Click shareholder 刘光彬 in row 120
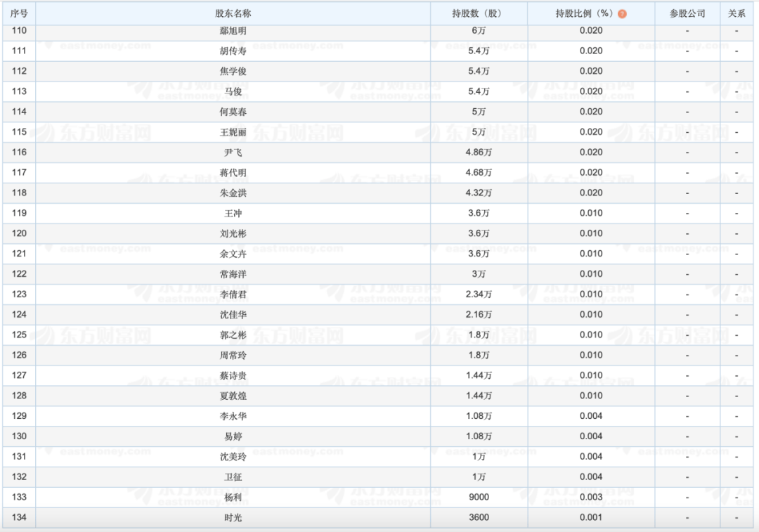 (x=233, y=233)
